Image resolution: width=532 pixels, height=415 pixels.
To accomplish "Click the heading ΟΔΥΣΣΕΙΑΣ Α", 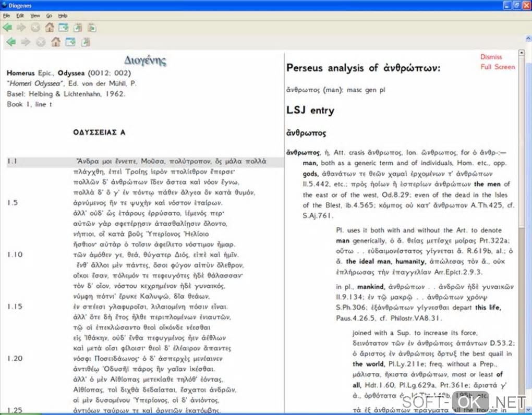I will 99,132.
